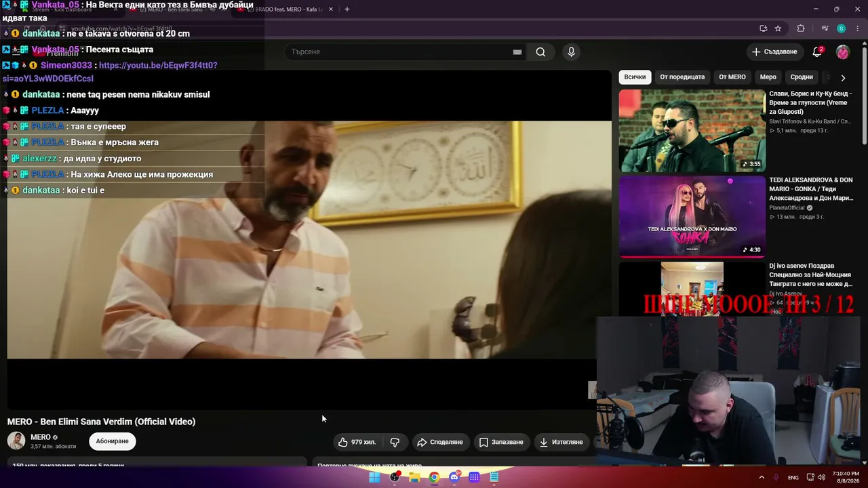Open the Chrome extensions puzzle icon
Viewport: 868px width, 488px height.
801,28
